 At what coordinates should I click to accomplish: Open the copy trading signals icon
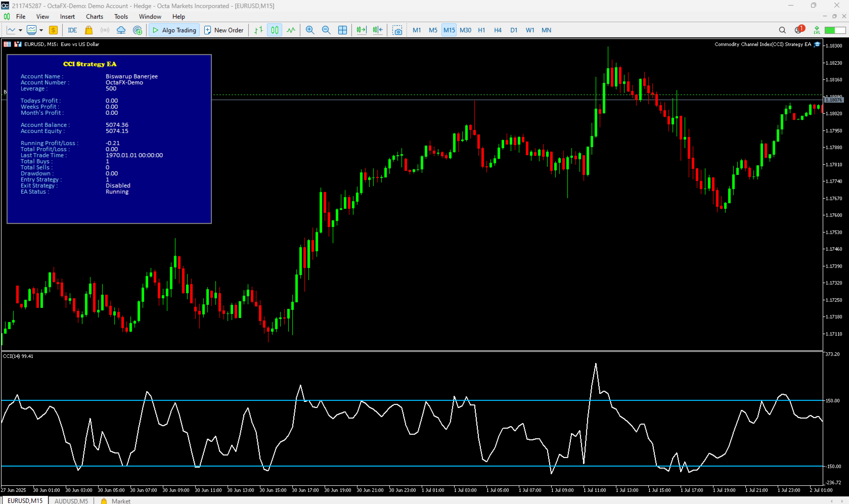pos(138,30)
